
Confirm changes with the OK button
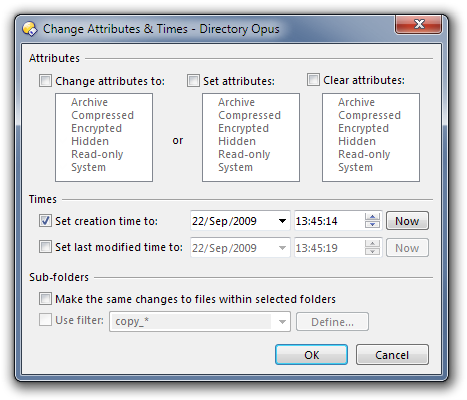tap(311, 355)
